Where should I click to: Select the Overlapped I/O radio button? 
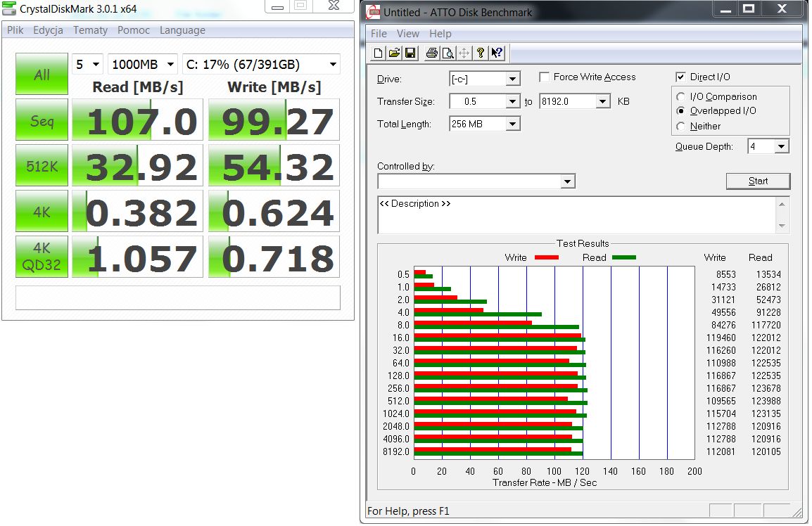[681, 111]
